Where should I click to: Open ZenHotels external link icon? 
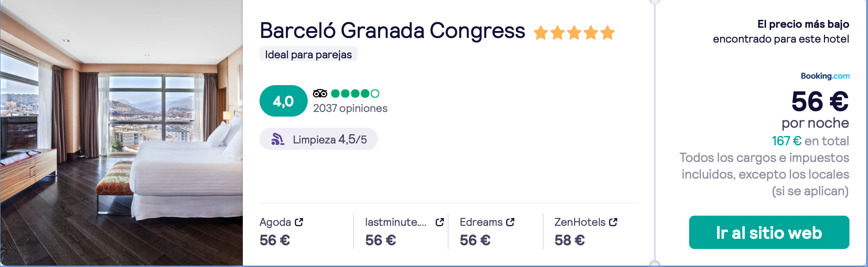[x=613, y=222]
